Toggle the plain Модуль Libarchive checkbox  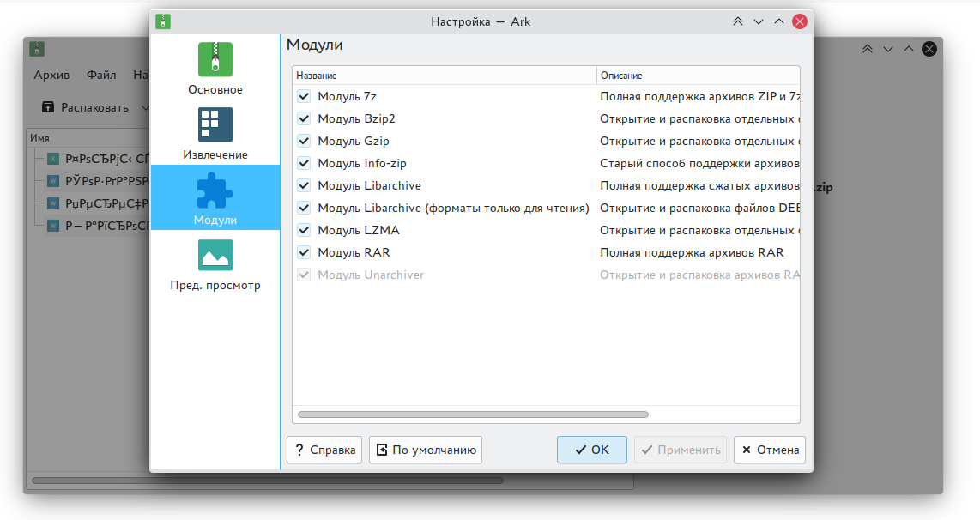(x=304, y=185)
